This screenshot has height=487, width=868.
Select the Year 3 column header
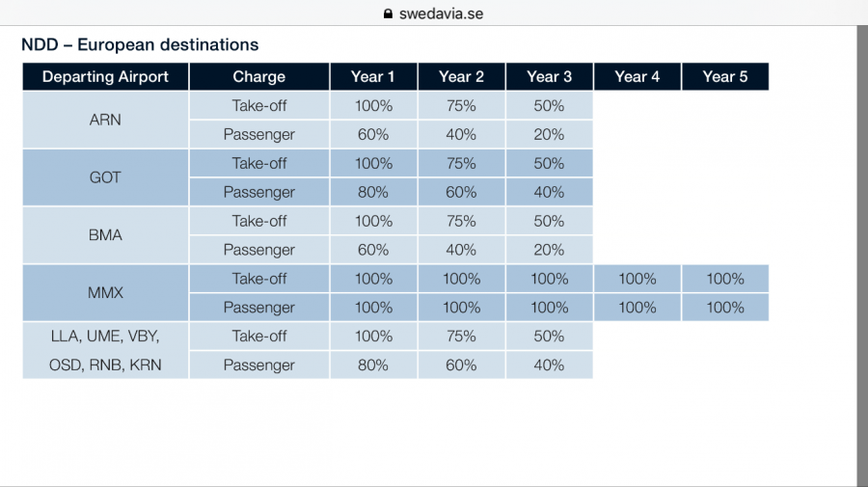[x=549, y=76]
